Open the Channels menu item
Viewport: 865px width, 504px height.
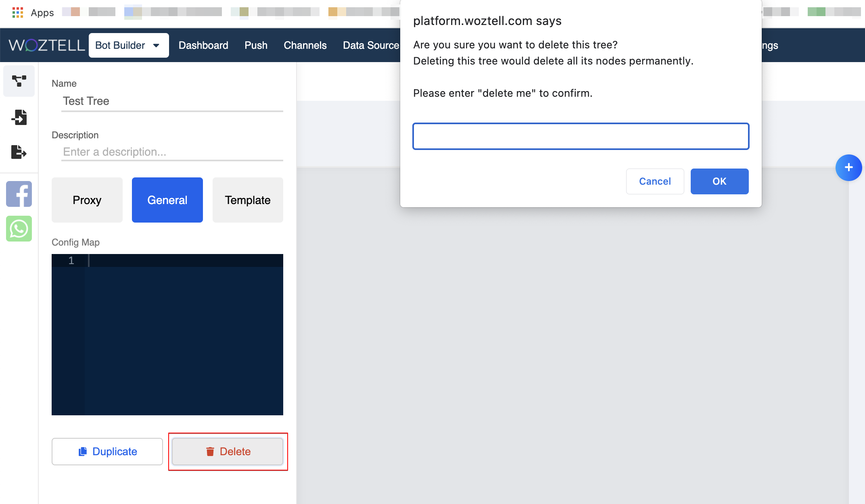[x=305, y=45]
